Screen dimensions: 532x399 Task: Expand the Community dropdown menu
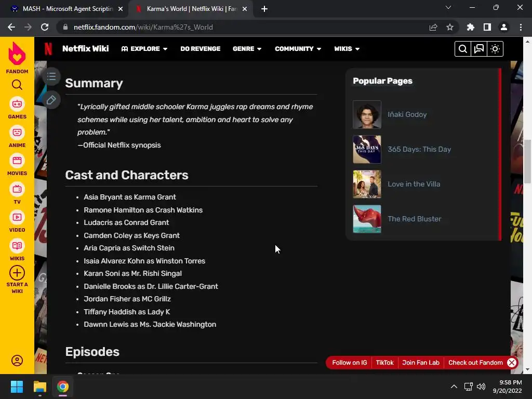[x=298, y=49]
